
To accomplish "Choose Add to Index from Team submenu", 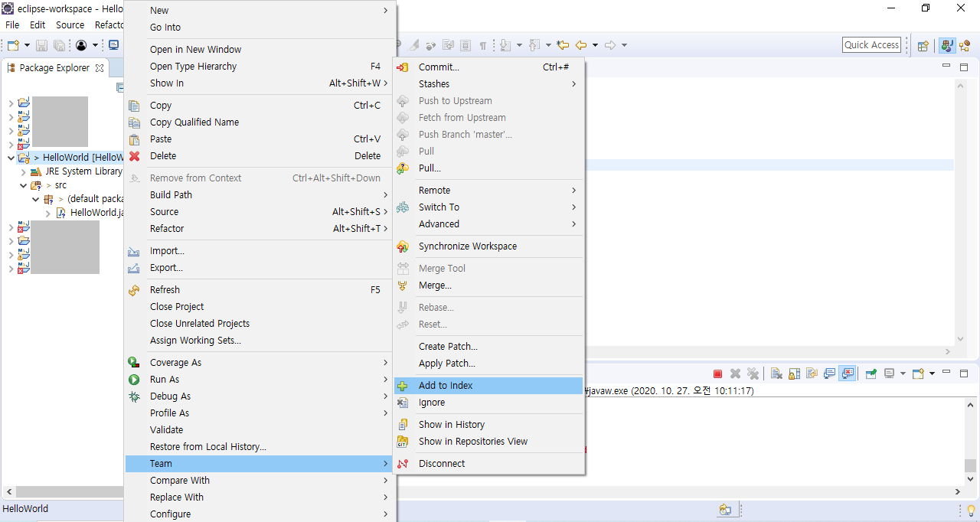I will [x=488, y=386].
